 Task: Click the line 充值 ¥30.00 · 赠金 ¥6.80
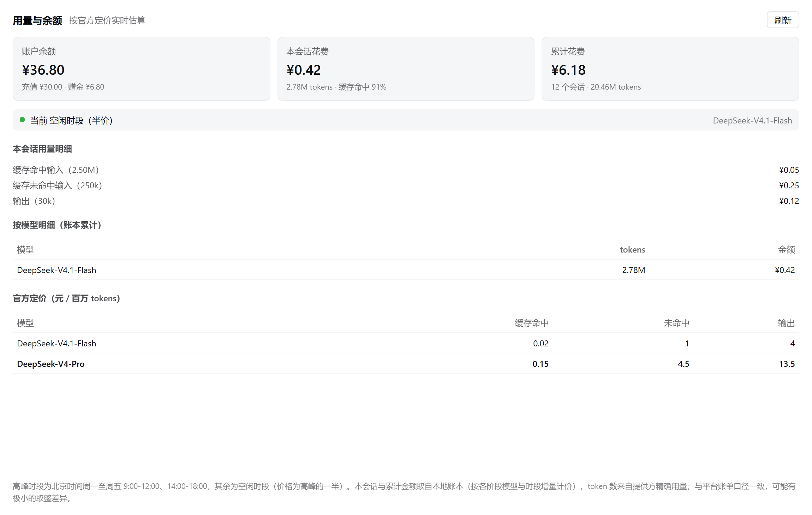pyautogui.click(x=63, y=87)
